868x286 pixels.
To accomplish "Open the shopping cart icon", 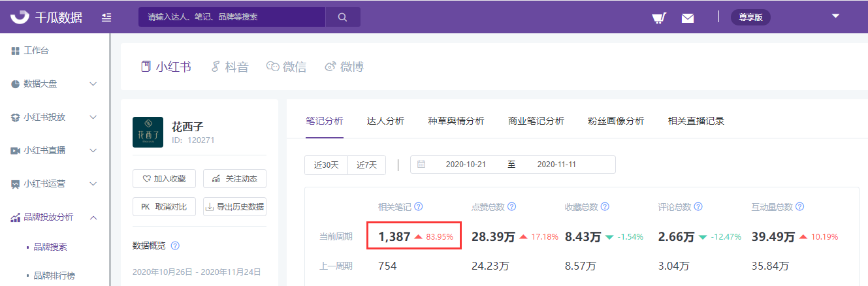I will (659, 18).
